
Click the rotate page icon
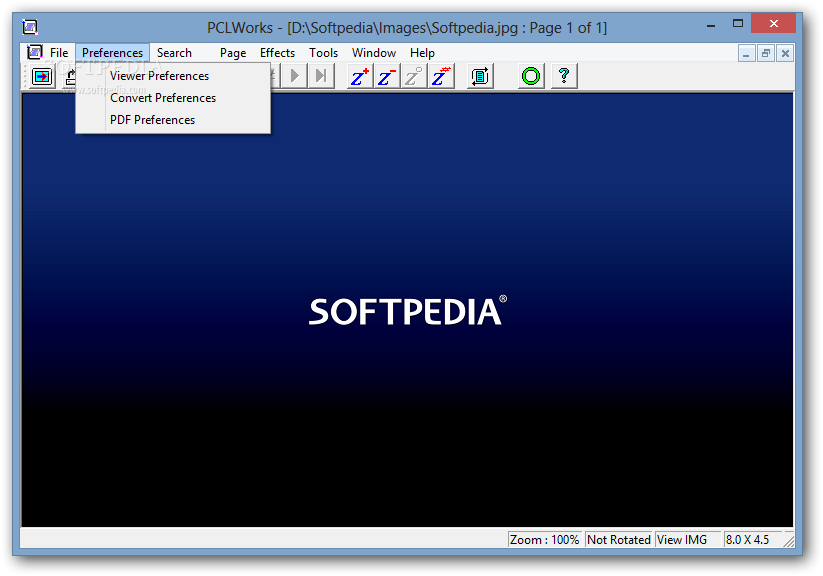[x=480, y=77]
